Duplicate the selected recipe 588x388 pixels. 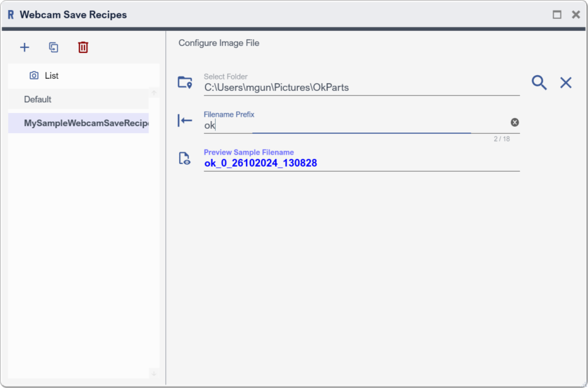(x=54, y=47)
